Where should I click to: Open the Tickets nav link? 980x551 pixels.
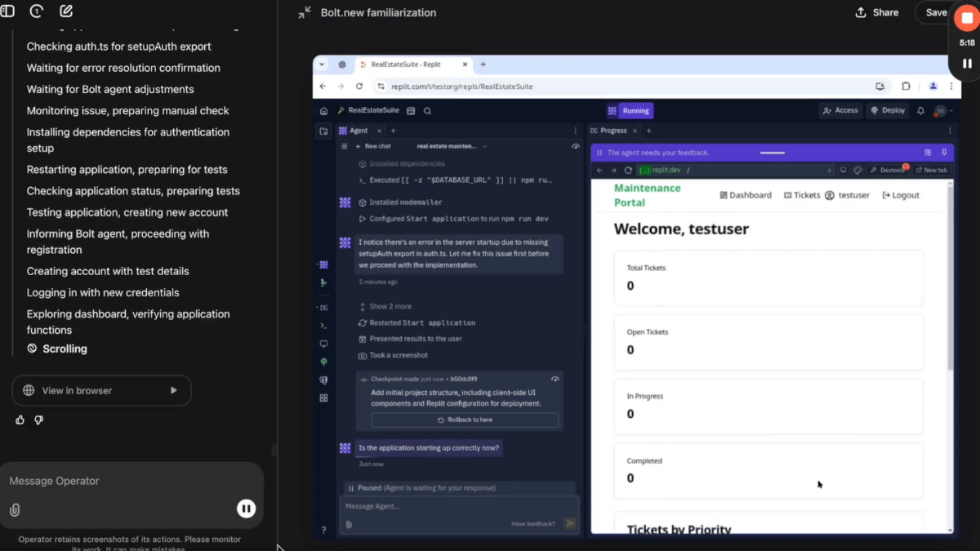(x=802, y=195)
